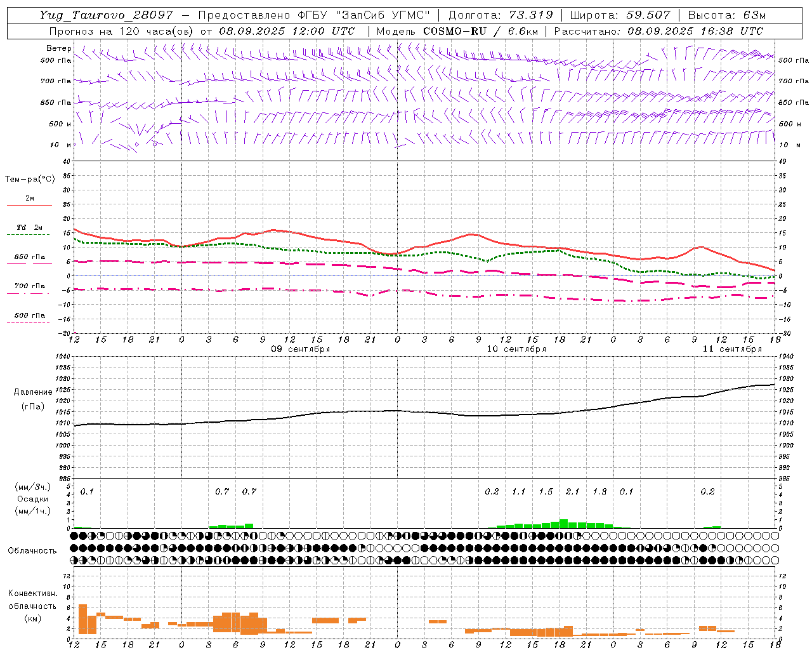This screenshot has height=650, width=812.
Task: Click the provider text ФГБУ "ЗапСиб УГМС"
Action: (x=363, y=15)
